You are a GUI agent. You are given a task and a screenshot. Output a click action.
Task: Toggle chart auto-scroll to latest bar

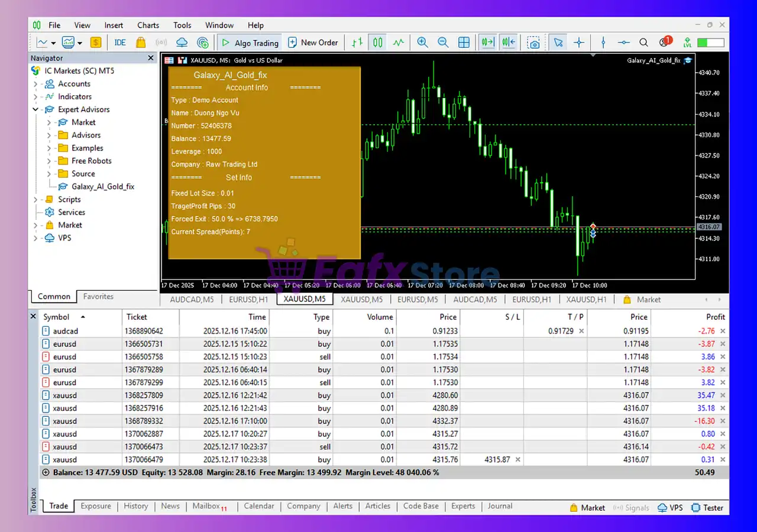488,43
